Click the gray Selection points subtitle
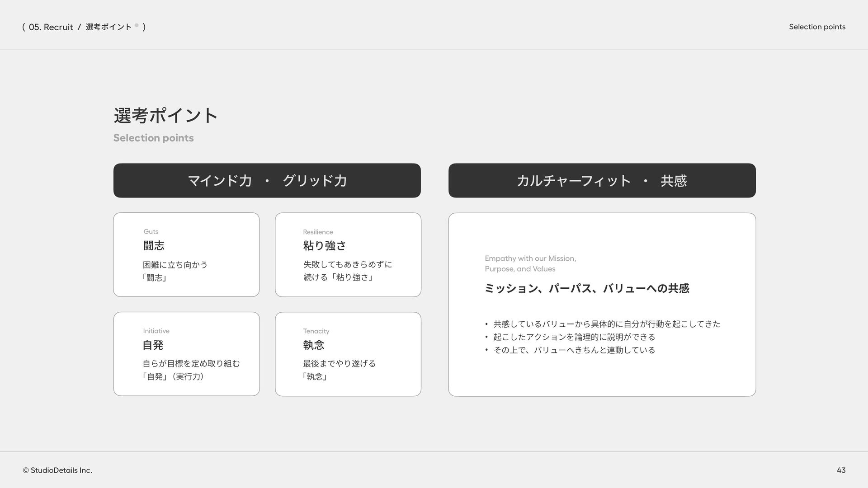 153,138
